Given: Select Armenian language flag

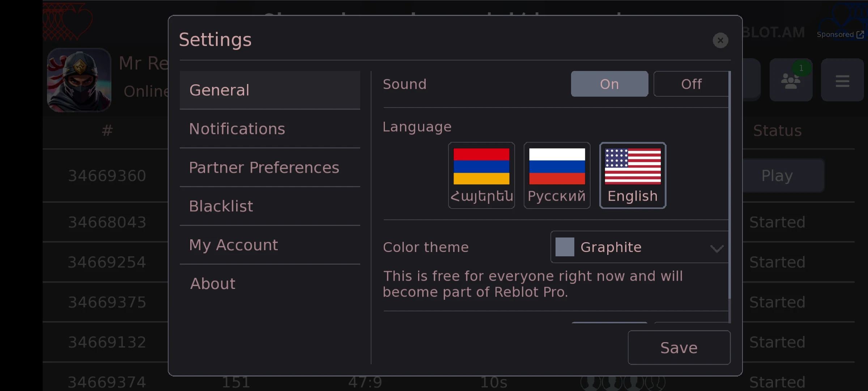Looking at the screenshot, I should click(481, 175).
